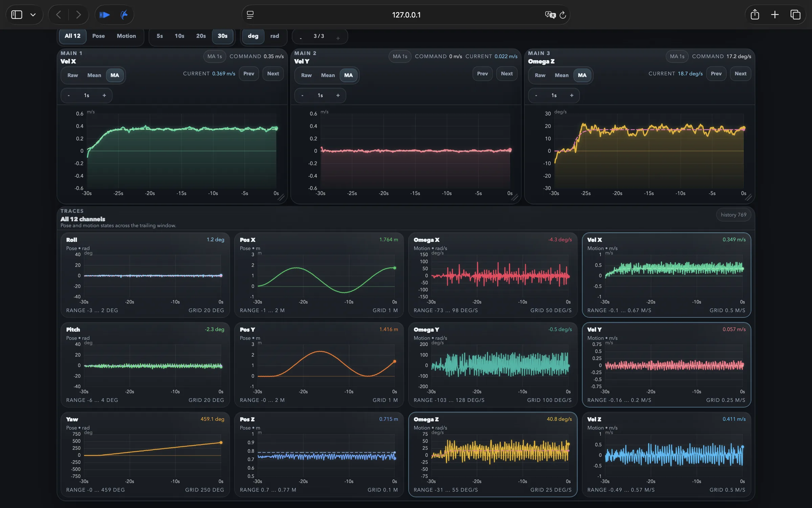The width and height of the screenshot is (812, 508).
Task: Select the Vel Z trace card
Action: (x=666, y=454)
